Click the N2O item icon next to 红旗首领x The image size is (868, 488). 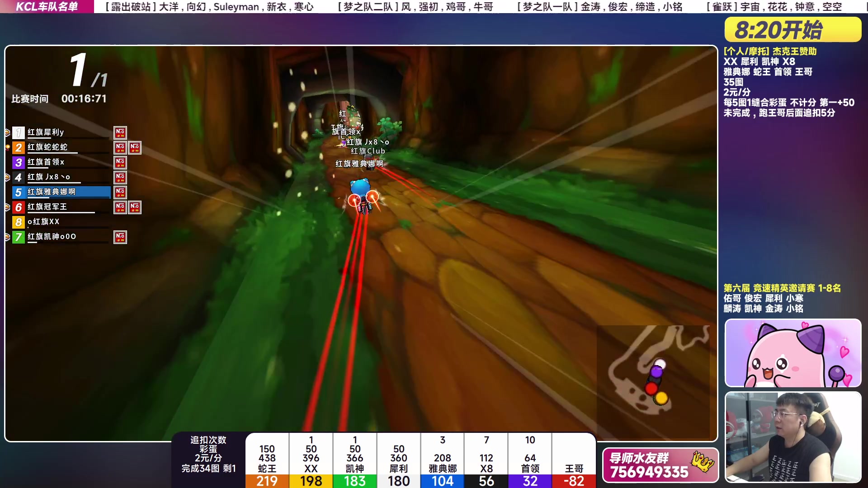(120, 162)
